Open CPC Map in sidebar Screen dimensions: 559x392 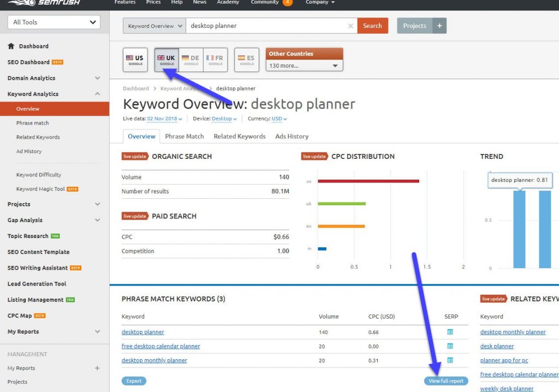(x=20, y=316)
